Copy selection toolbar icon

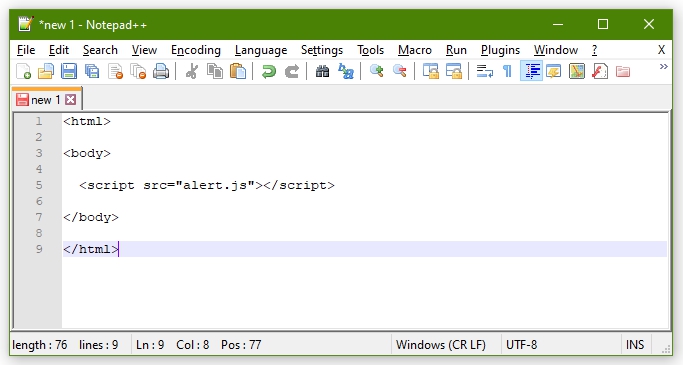tap(215, 71)
